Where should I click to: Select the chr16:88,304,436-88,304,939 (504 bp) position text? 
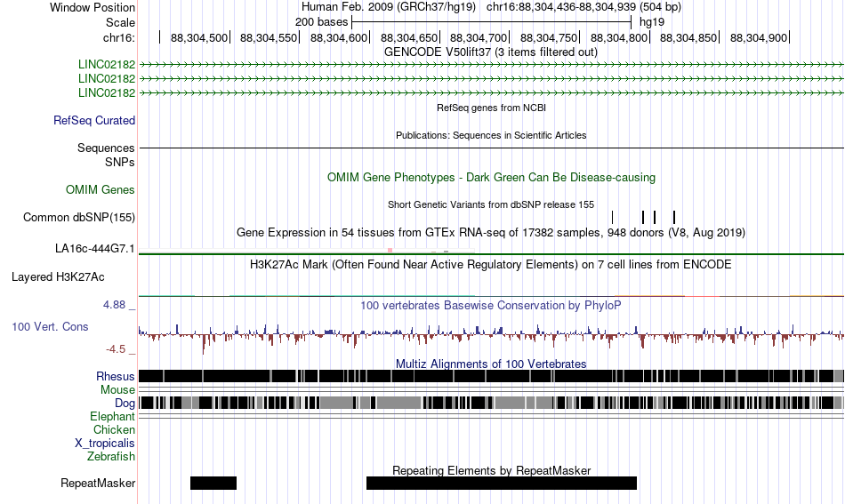583,7
